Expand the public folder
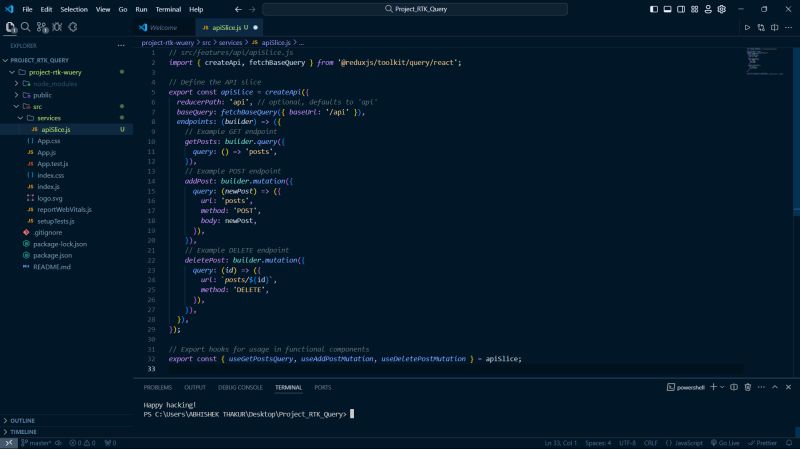 pyautogui.click(x=42, y=95)
